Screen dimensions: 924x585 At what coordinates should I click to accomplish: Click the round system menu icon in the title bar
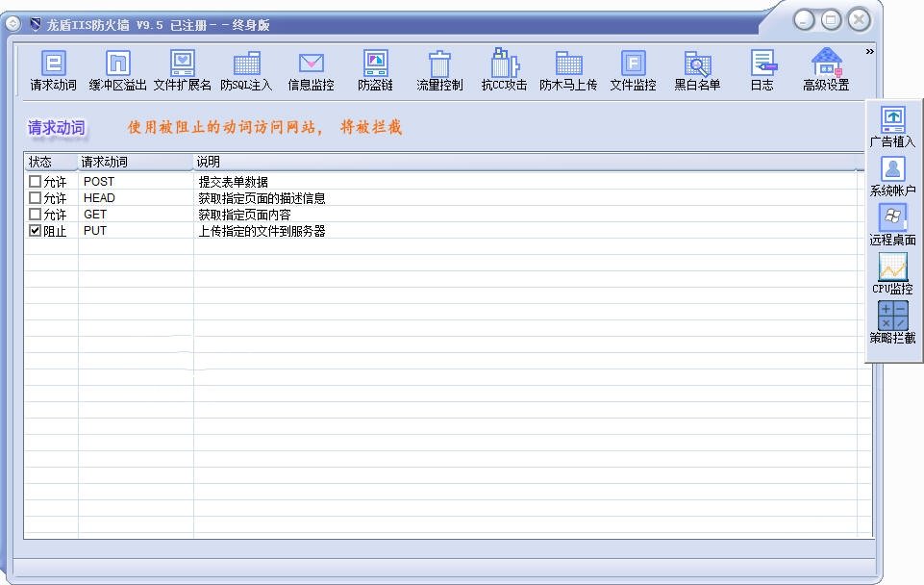12,24
